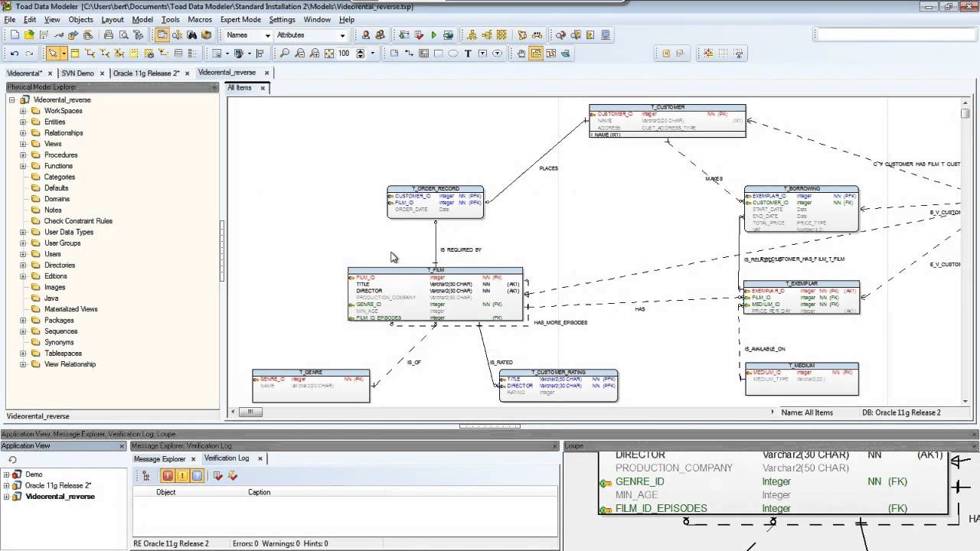Click the Caption column header
Viewport: 980px width, 551px height.
259,492
